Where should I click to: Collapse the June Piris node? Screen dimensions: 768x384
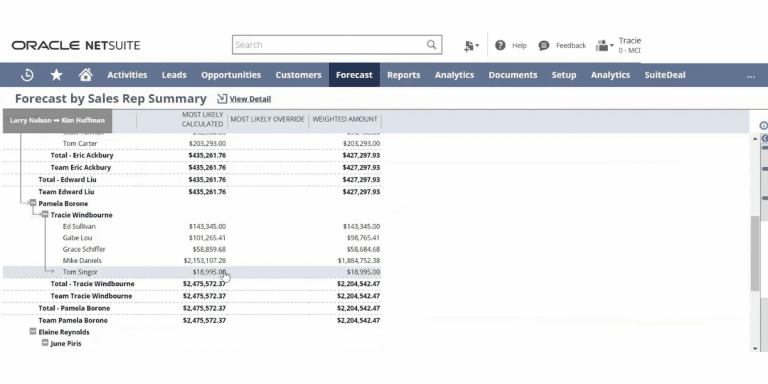(x=45, y=343)
